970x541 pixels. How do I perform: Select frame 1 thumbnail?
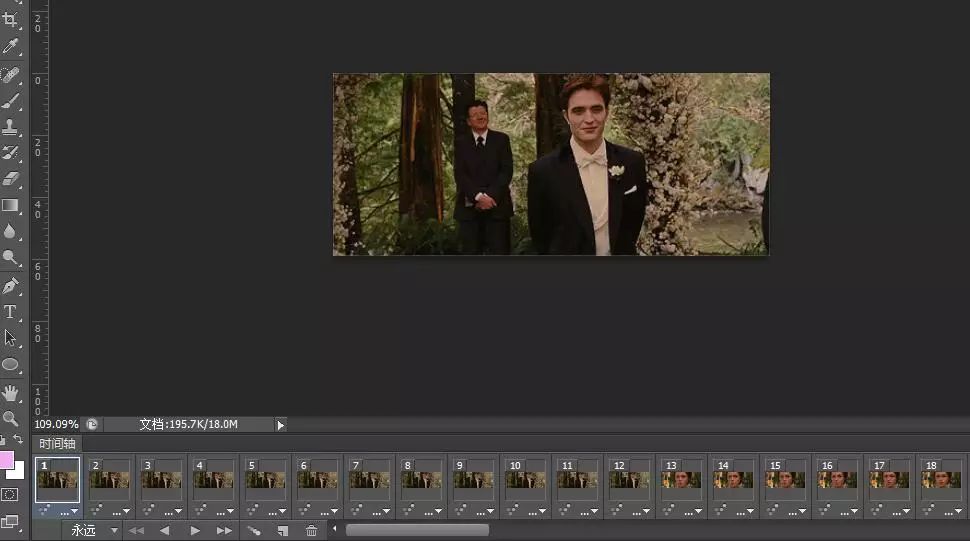tap(58, 480)
